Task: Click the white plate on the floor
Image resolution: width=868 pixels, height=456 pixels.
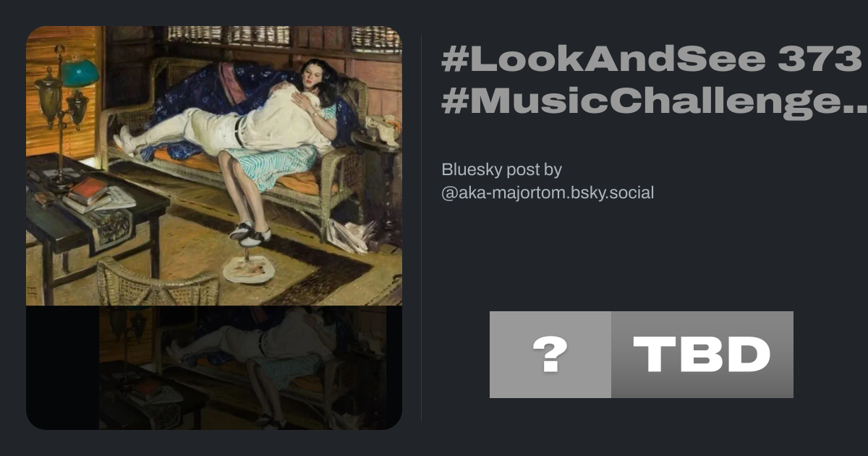Action: pyautogui.click(x=248, y=270)
